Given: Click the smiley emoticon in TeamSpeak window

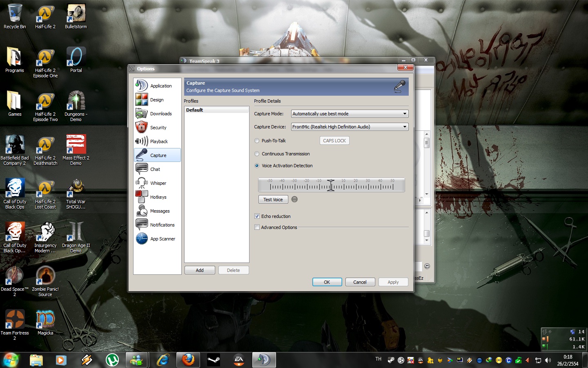Looking at the screenshot, I should point(427,266).
